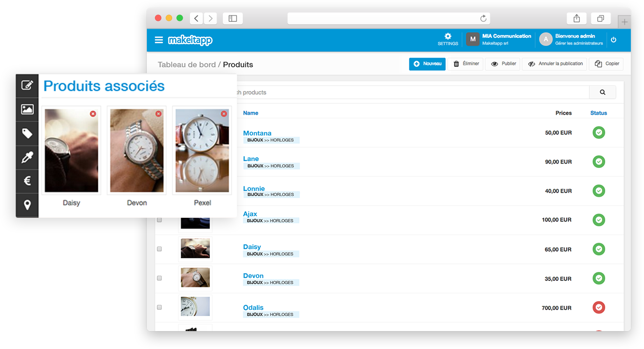The width and height of the screenshot is (644, 349).
Task: Check the Daisy row checkbox
Action: click(159, 249)
